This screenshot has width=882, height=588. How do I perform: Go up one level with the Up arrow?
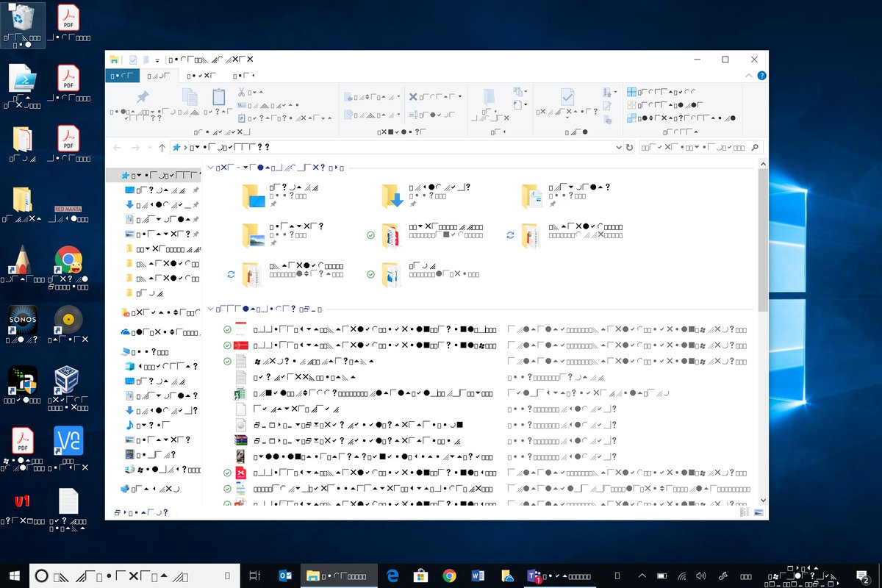click(162, 148)
